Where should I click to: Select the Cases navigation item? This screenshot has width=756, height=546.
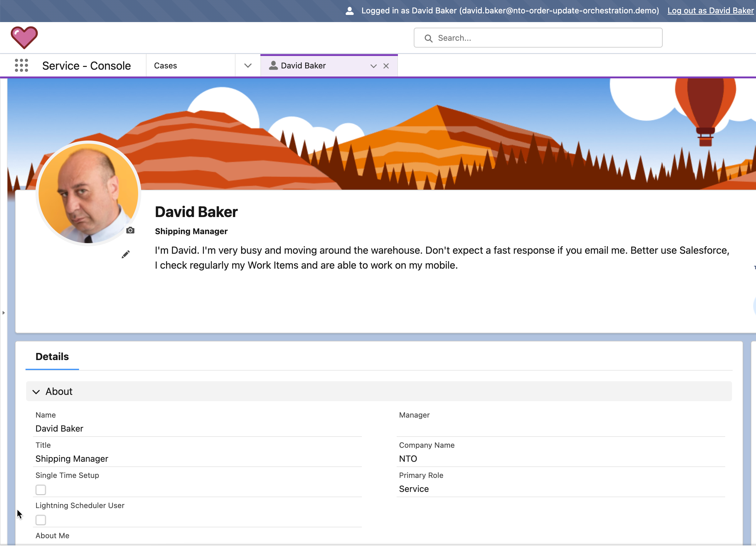(x=191, y=66)
